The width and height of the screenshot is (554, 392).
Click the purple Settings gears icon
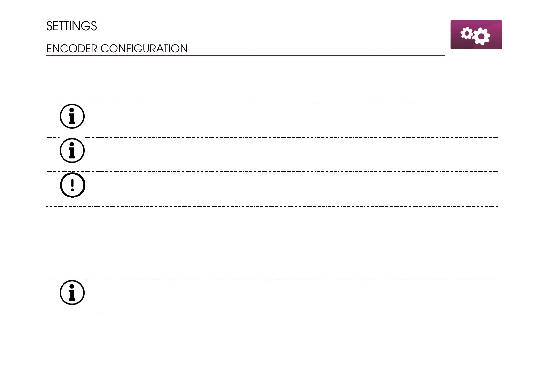point(476,35)
